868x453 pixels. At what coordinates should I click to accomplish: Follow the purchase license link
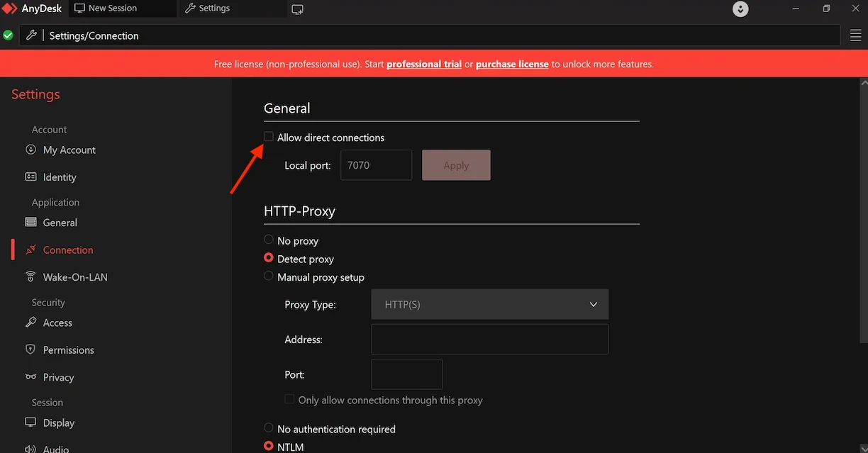click(512, 64)
